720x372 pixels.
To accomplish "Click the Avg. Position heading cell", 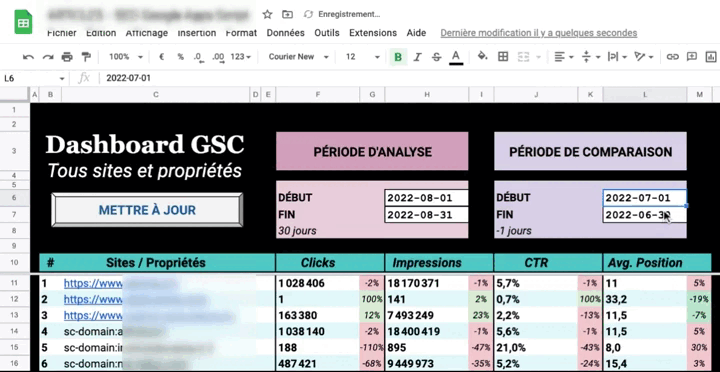I will click(657, 263).
